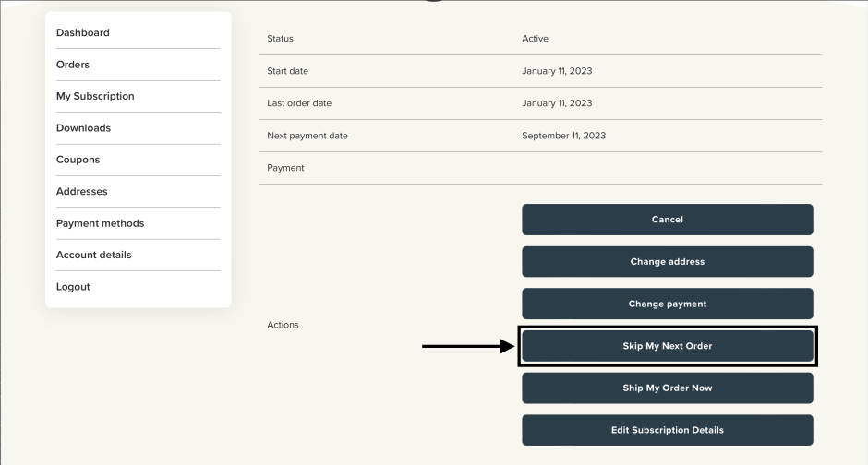Click Logout in the sidebar
The image size is (868, 465).
[73, 287]
